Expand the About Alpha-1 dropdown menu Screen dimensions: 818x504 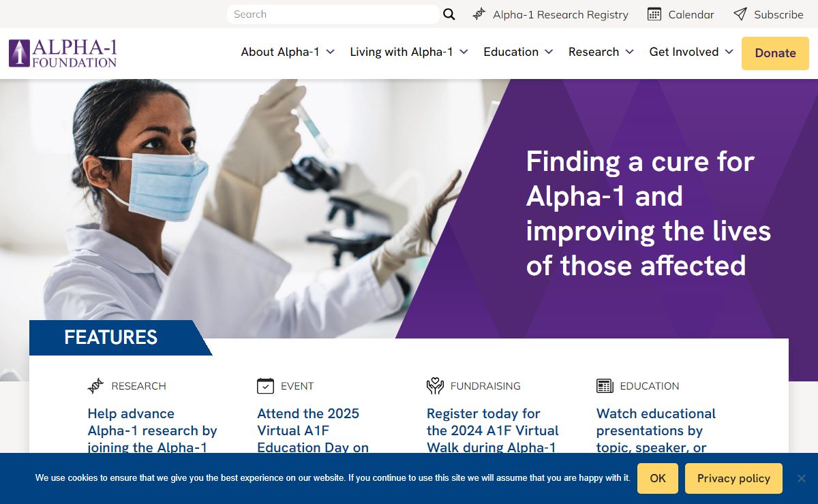[x=288, y=52]
